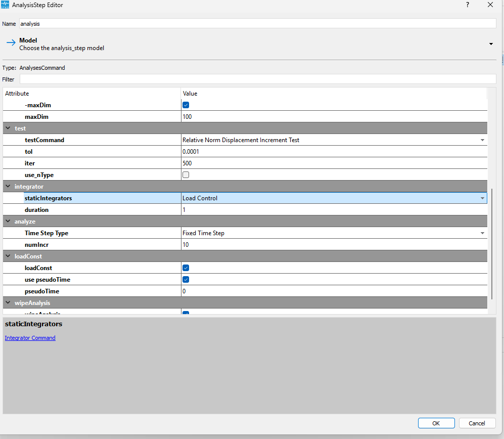The width and height of the screenshot is (504, 439).
Task: Click the STKO app icon in title bar
Action: tap(5, 5)
